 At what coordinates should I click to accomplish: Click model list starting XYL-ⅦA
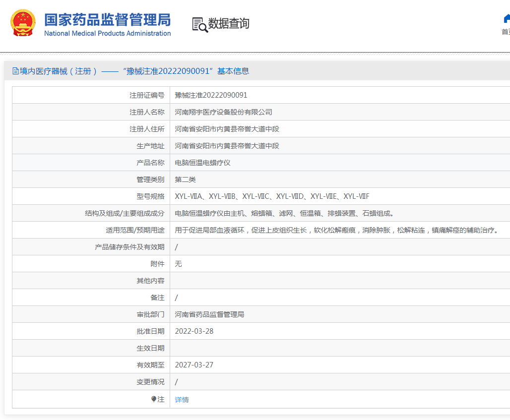(272, 196)
